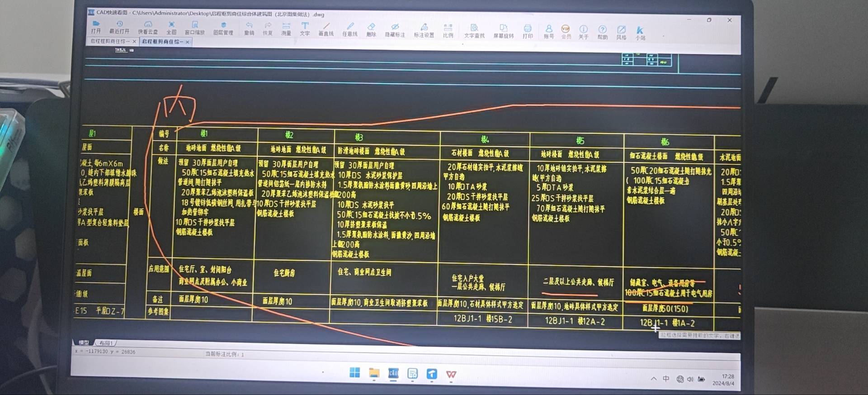This screenshot has width=868, height=395.
Task: Click the 楼4 column header
Action: coord(485,139)
